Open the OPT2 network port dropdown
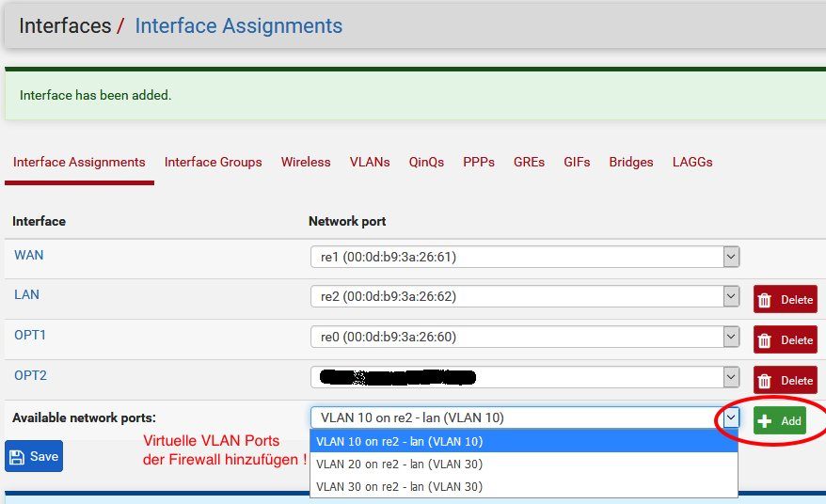 [525, 377]
